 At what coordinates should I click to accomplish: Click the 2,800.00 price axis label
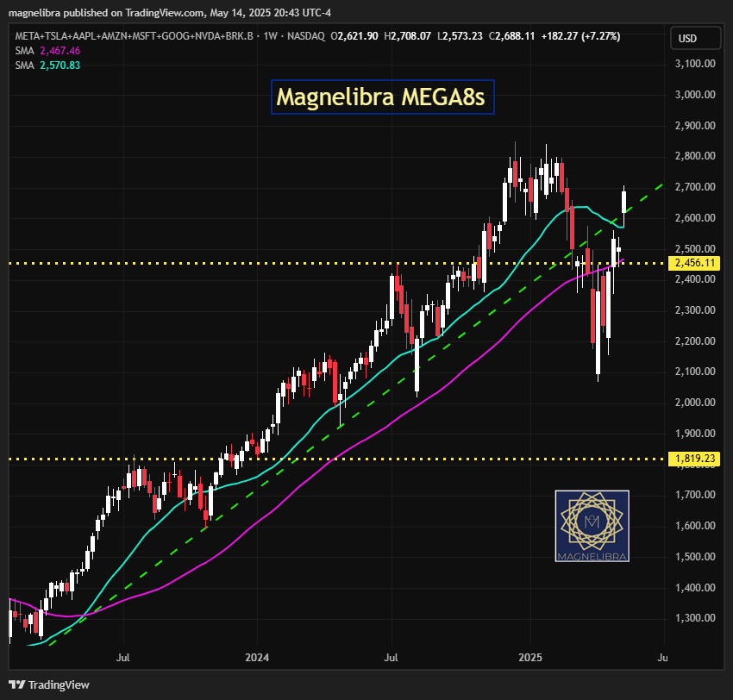[695, 156]
